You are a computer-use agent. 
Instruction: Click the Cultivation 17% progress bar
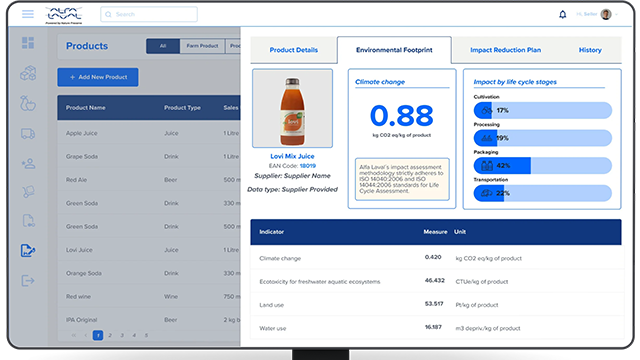542,110
